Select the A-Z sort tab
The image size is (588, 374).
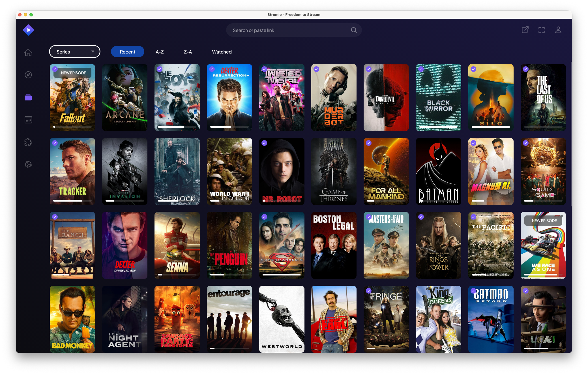click(160, 52)
